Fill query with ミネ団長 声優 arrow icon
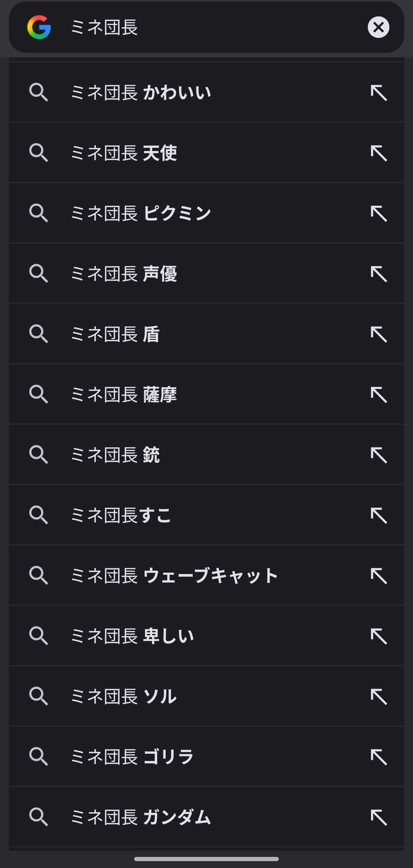The width and height of the screenshot is (413, 868). (379, 274)
